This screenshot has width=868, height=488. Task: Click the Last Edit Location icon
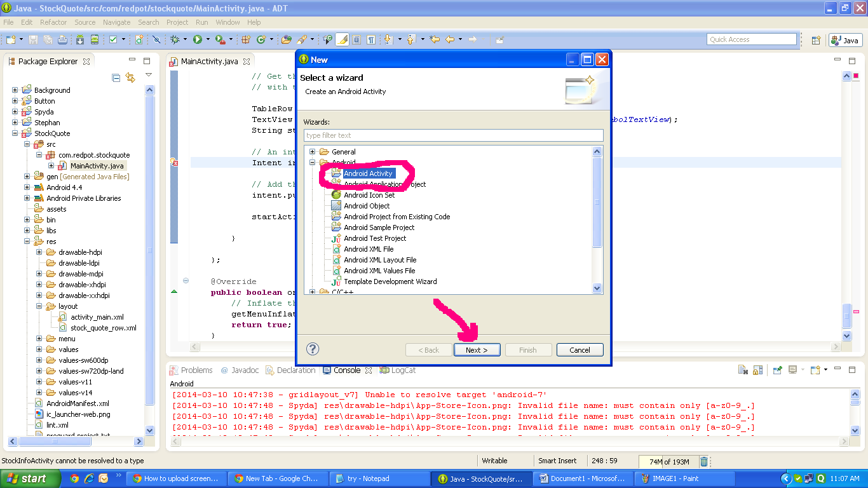click(435, 39)
